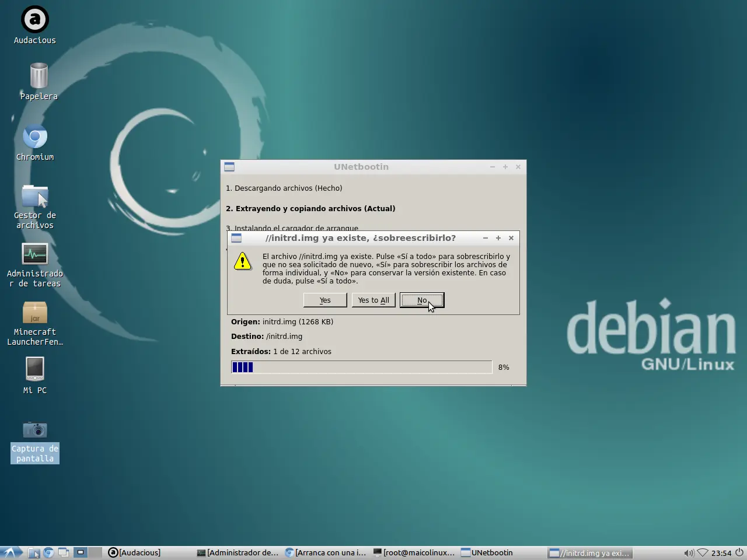Screen dimensions: 747x560
Task: Minimize the overwrite dialog window
Action: click(x=486, y=238)
